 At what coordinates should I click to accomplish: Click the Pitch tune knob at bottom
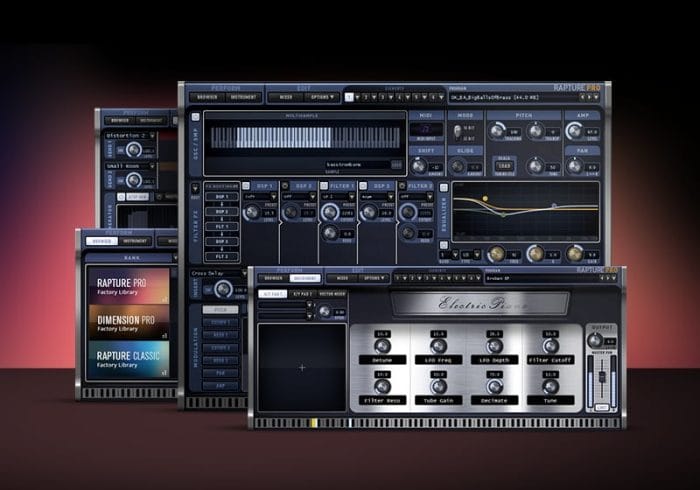[x=535, y=166]
